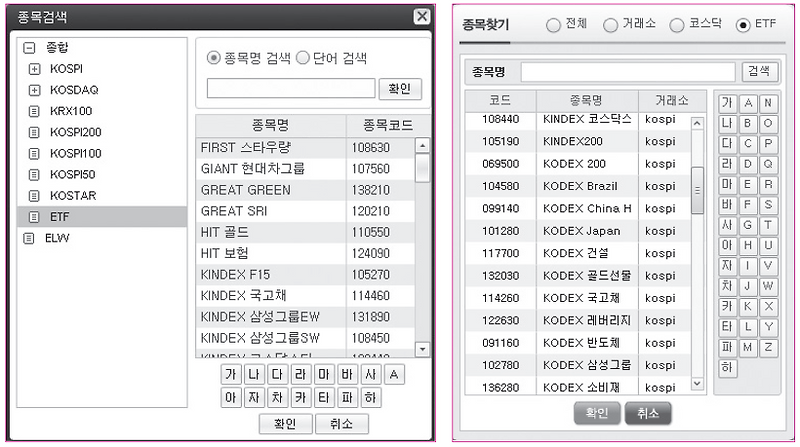The height and width of the screenshot is (447, 800).
Task: Click the 하 key in 종목검색 window
Action: click(x=370, y=398)
